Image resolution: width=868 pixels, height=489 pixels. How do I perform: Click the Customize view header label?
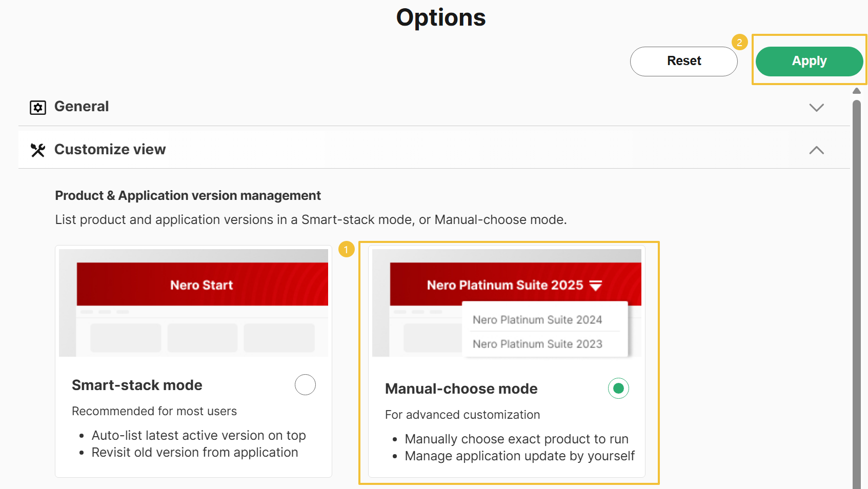coord(110,150)
